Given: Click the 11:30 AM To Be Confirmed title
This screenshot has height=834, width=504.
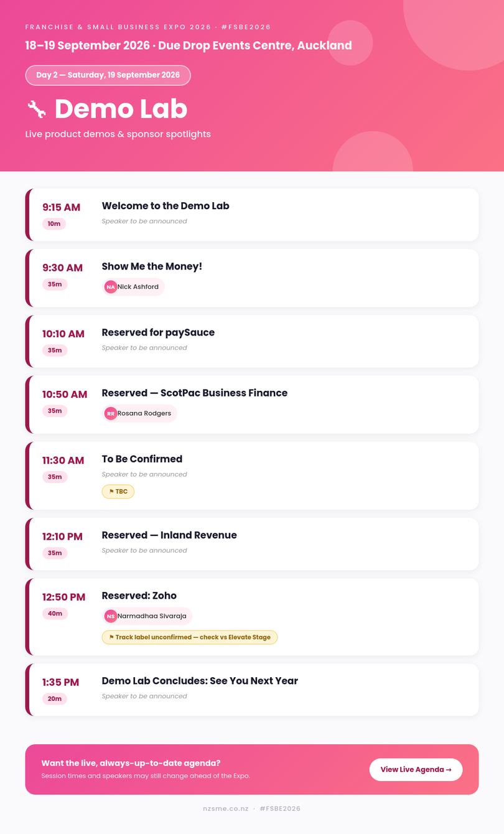Looking at the screenshot, I should (x=142, y=459).
